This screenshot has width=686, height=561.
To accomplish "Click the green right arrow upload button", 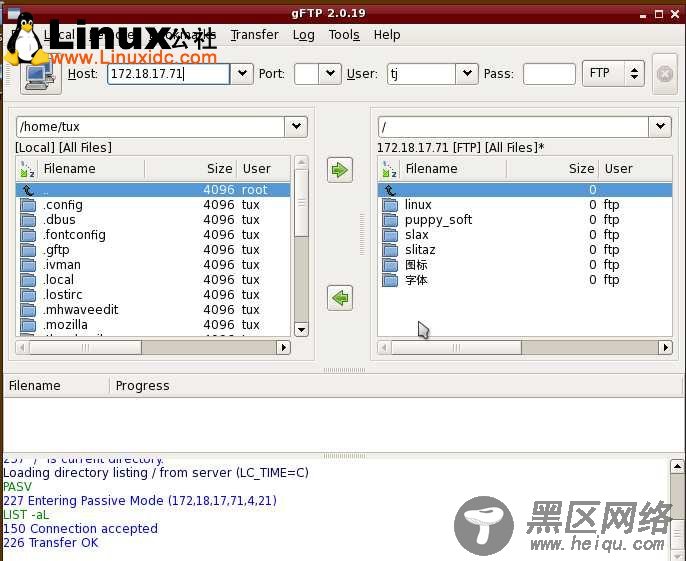I will pos(340,170).
